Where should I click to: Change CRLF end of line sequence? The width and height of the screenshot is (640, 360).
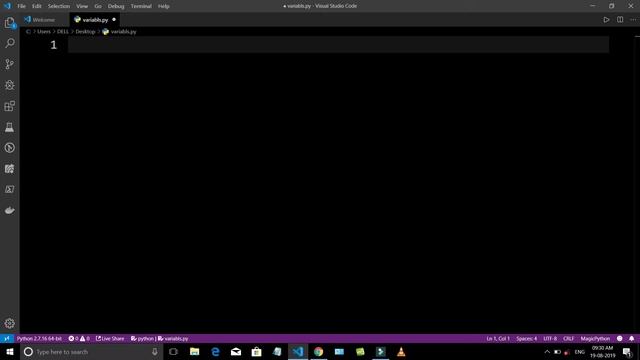click(568, 338)
